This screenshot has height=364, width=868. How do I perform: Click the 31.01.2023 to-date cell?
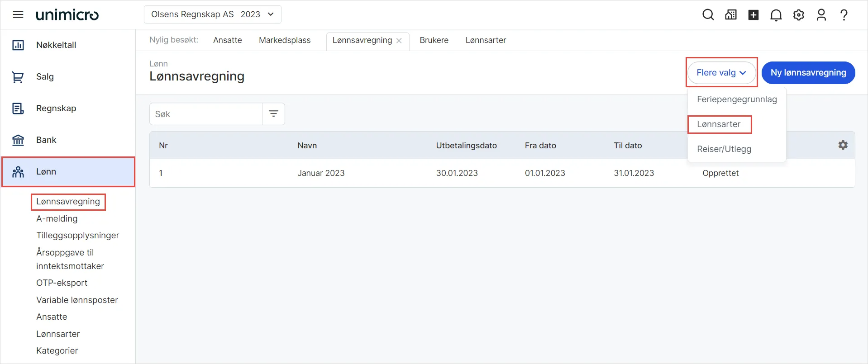[x=634, y=173]
